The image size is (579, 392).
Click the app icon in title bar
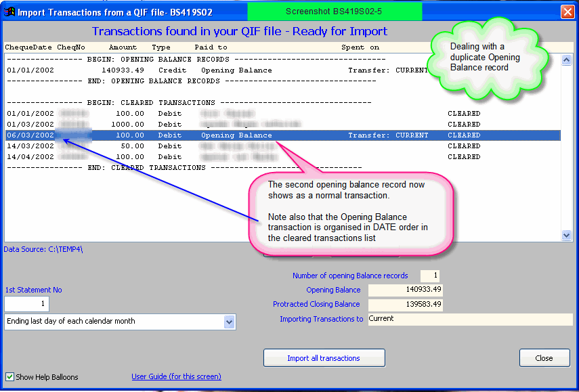[9, 12]
